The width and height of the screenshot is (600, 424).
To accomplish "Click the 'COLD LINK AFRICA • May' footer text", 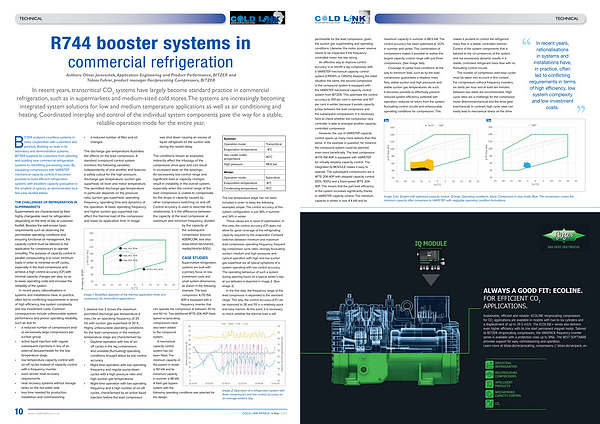I will 264,413.
